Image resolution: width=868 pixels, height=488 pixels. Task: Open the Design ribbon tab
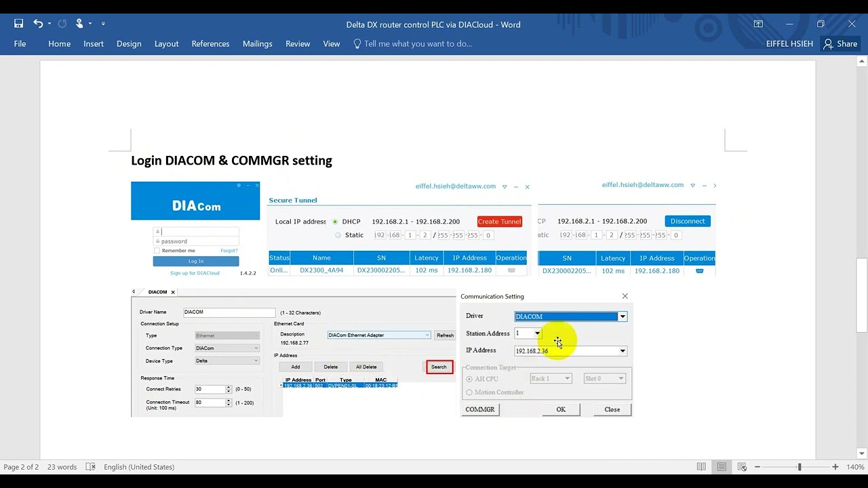[x=129, y=43]
